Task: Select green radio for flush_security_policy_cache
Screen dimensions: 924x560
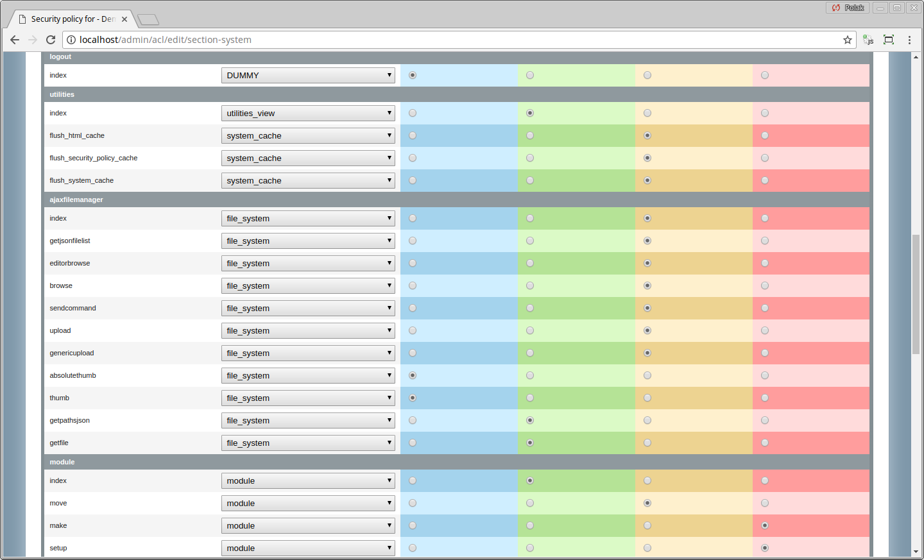Action: pos(530,158)
